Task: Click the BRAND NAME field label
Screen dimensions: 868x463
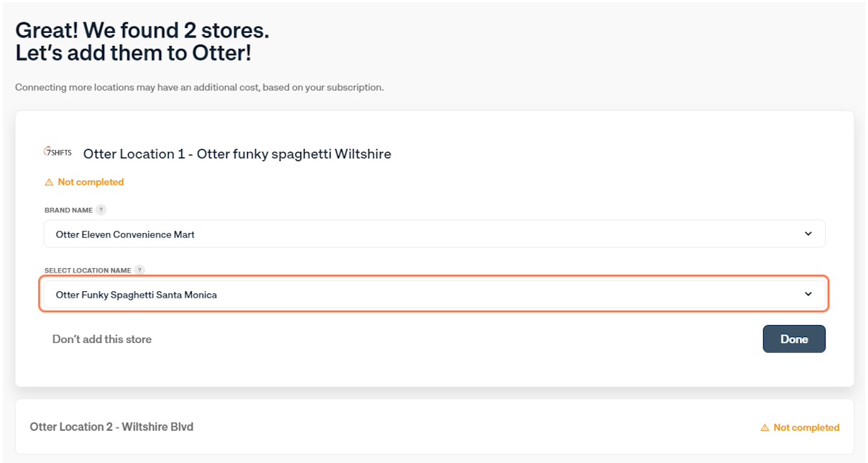Action: point(69,211)
